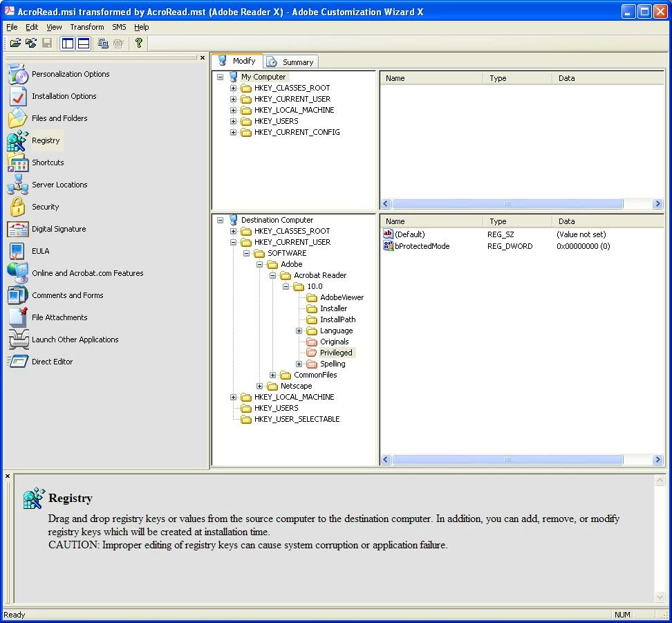
Task: Open Direct Editor icon
Action: pyautogui.click(x=17, y=362)
